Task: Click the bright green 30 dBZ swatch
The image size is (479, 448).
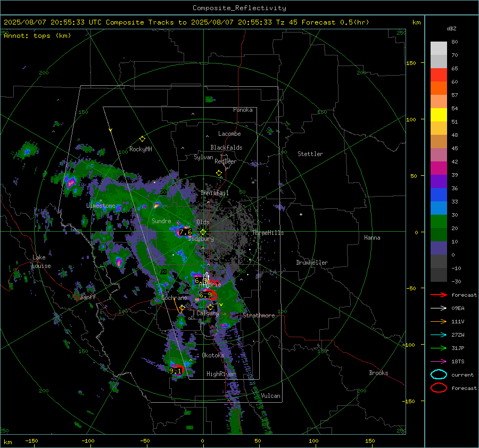Action: (x=439, y=221)
